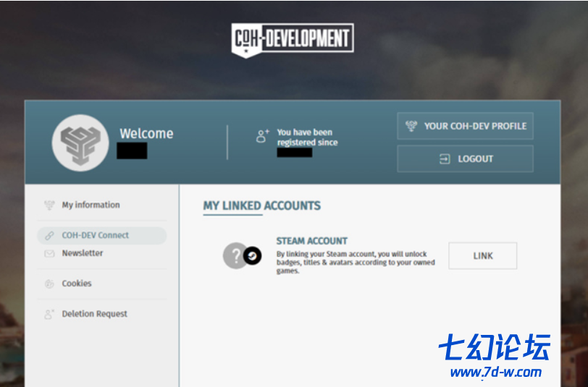The height and width of the screenshot is (387, 588).
Task: Click the Welcome text in header
Action: (x=146, y=133)
